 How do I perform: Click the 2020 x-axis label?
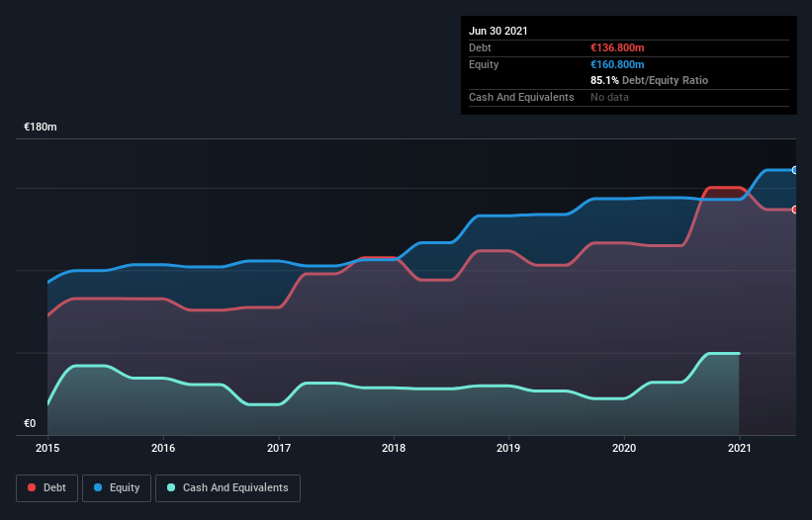pyautogui.click(x=624, y=448)
